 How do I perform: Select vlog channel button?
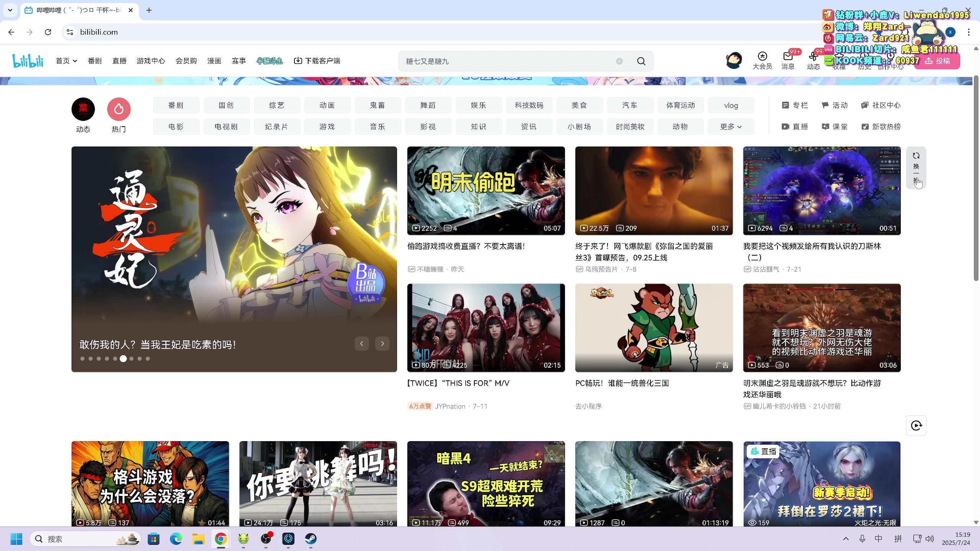[x=731, y=105]
